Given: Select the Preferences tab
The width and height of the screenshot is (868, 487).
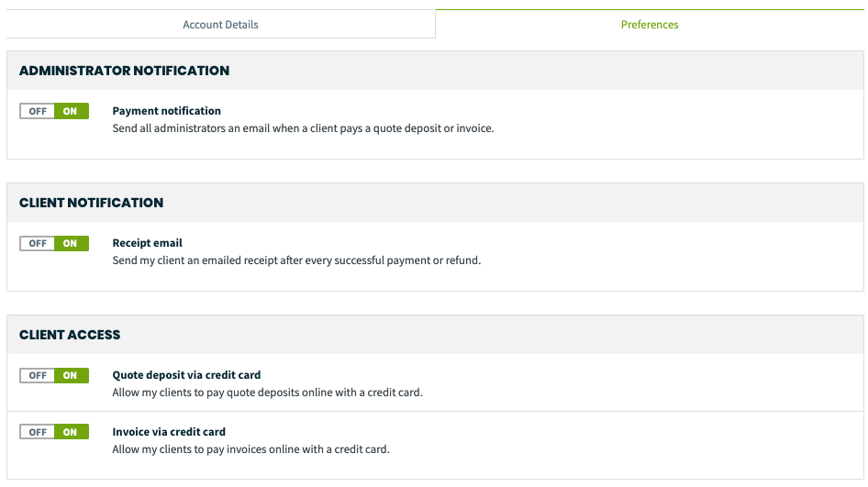Looking at the screenshot, I should point(650,25).
